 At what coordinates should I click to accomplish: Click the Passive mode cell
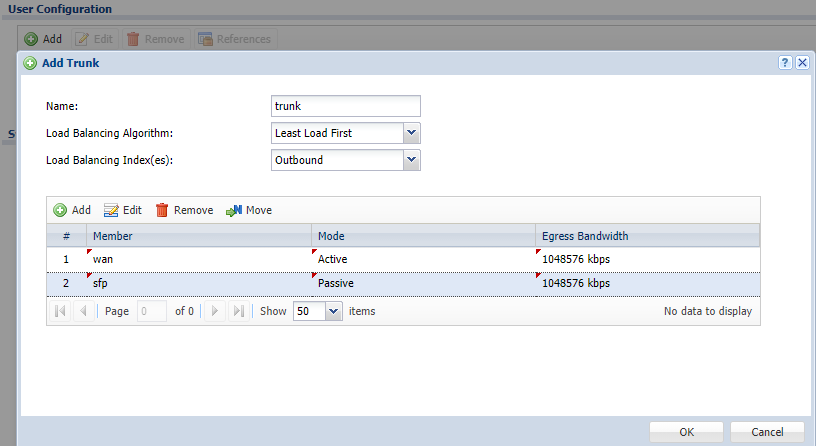coord(423,284)
